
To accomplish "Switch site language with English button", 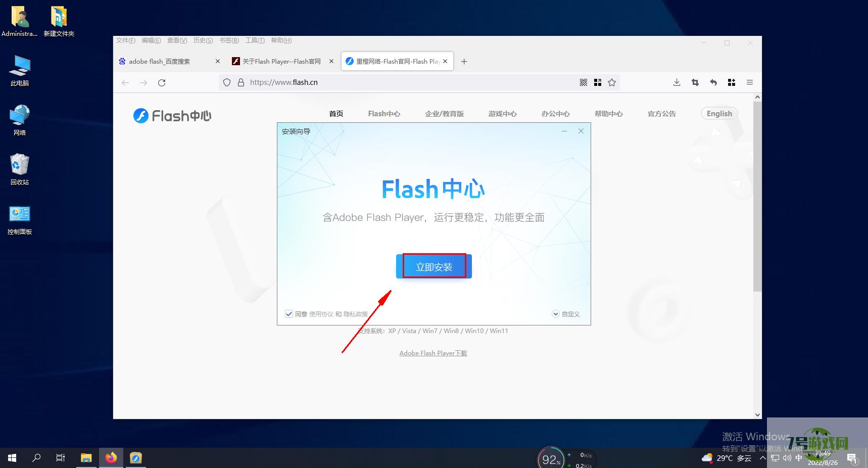I will [719, 114].
